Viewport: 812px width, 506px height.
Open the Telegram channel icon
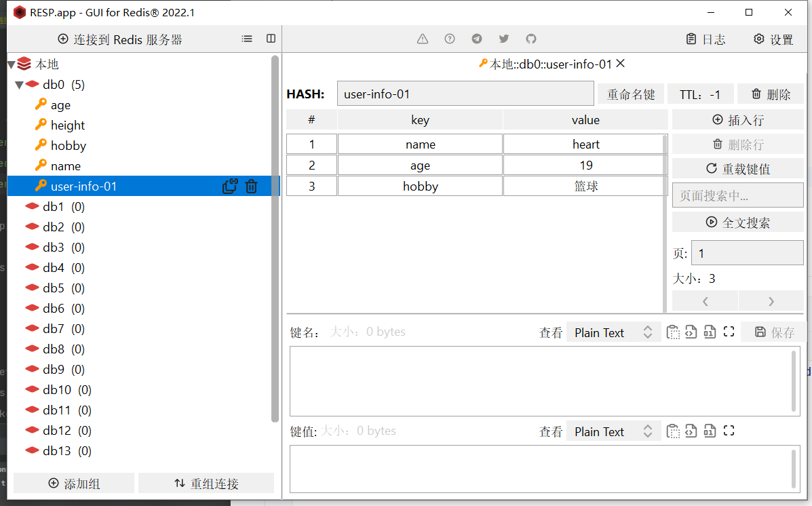point(477,39)
